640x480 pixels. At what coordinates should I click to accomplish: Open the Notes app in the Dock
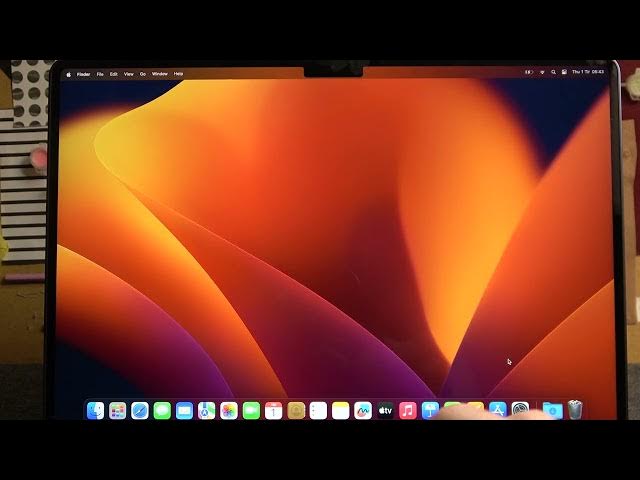tap(340, 411)
